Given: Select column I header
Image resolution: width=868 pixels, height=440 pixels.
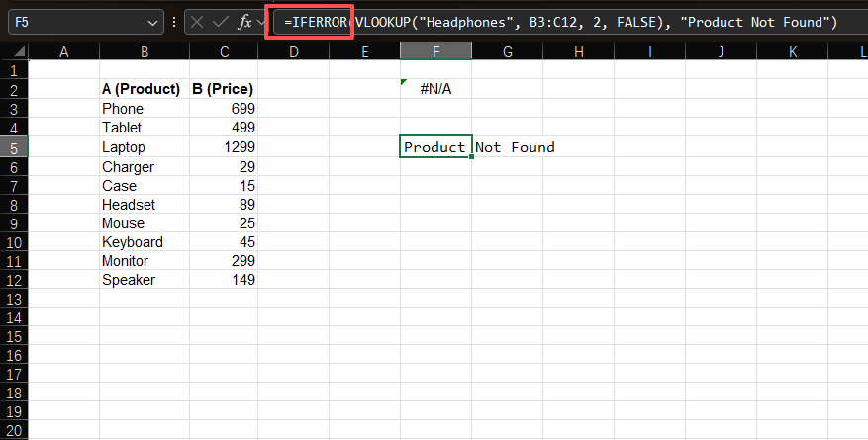Looking at the screenshot, I should tap(650, 52).
